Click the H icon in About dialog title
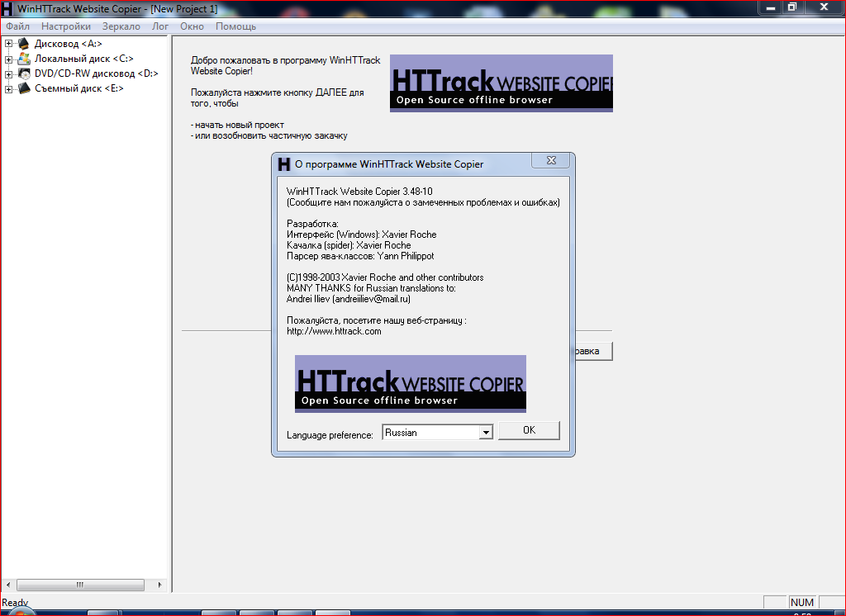This screenshot has width=846, height=616. click(284, 163)
